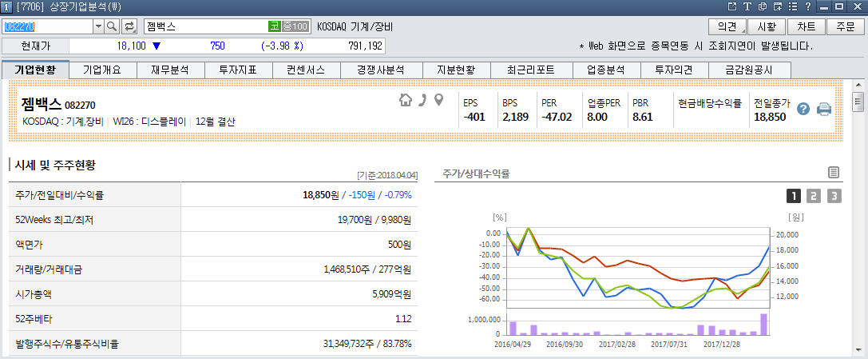Switch to the 재무분석 tab
Image resolution: width=868 pixels, height=359 pixels.
pyautogui.click(x=169, y=70)
